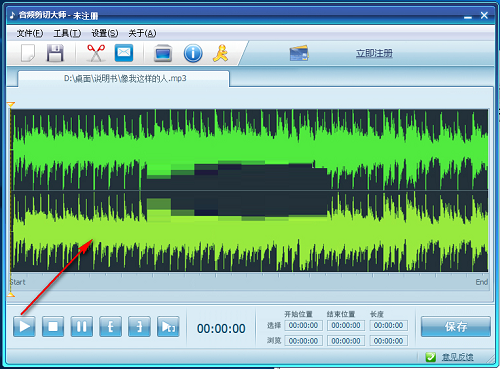The width and height of the screenshot is (500, 369).
Task: Click the credit card purchase icon
Action: [299, 53]
